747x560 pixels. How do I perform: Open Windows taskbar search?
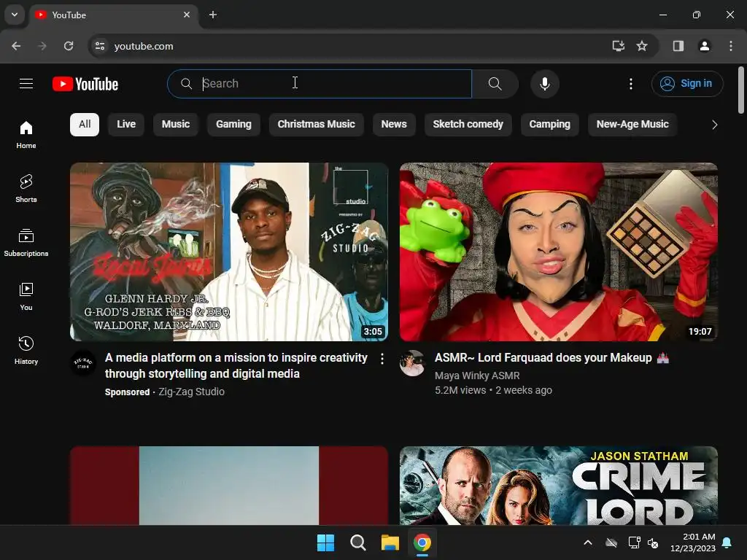coord(357,542)
